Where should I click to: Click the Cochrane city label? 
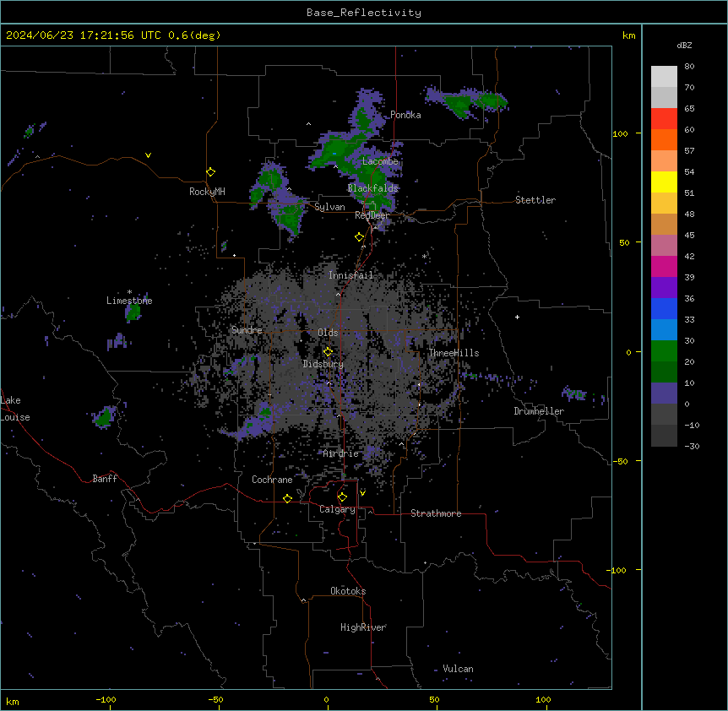[272, 480]
